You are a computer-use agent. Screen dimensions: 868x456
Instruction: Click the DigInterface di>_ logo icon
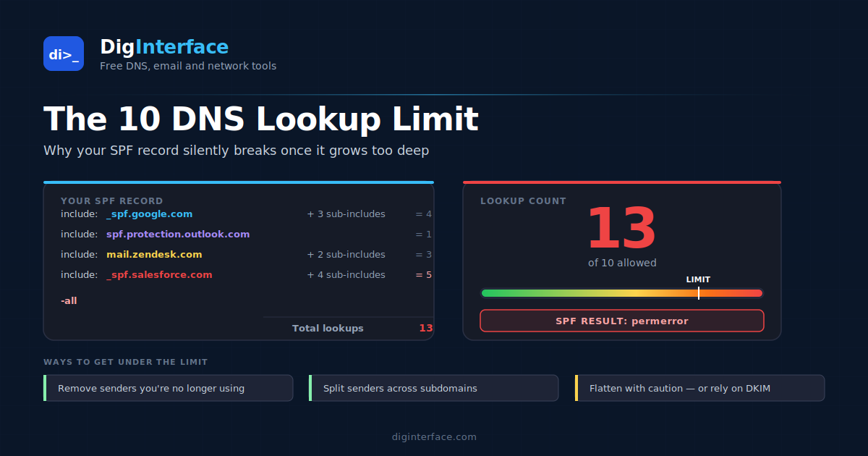(64, 54)
